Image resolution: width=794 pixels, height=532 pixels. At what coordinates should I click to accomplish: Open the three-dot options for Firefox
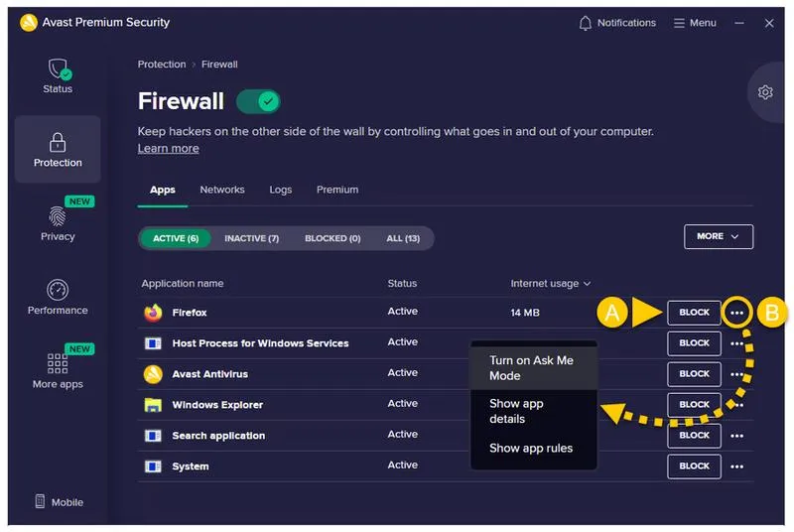pyautogui.click(x=736, y=313)
